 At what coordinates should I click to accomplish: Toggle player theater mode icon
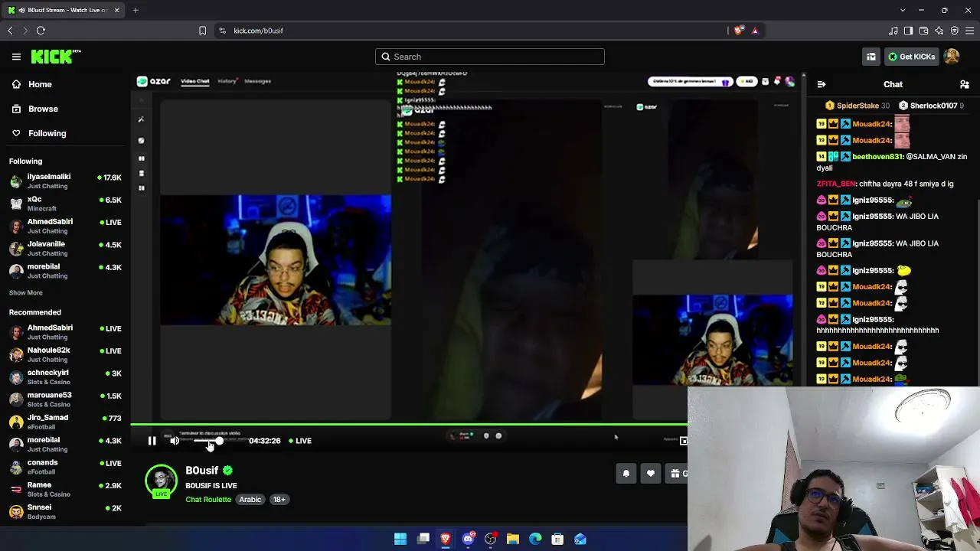683,441
